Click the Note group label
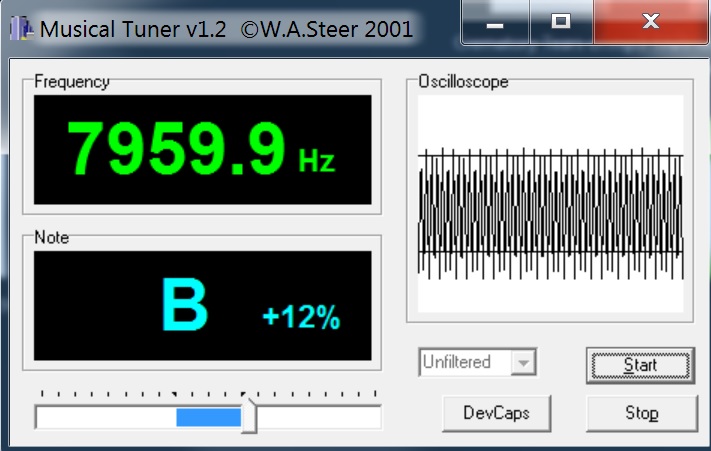The width and height of the screenshot is (711, 451). click(x=52, y=238)
